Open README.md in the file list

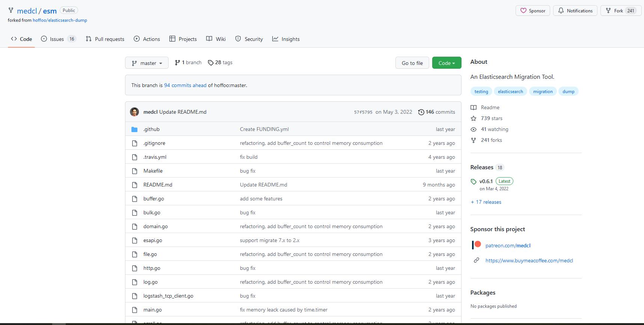[x=158, y=185]
